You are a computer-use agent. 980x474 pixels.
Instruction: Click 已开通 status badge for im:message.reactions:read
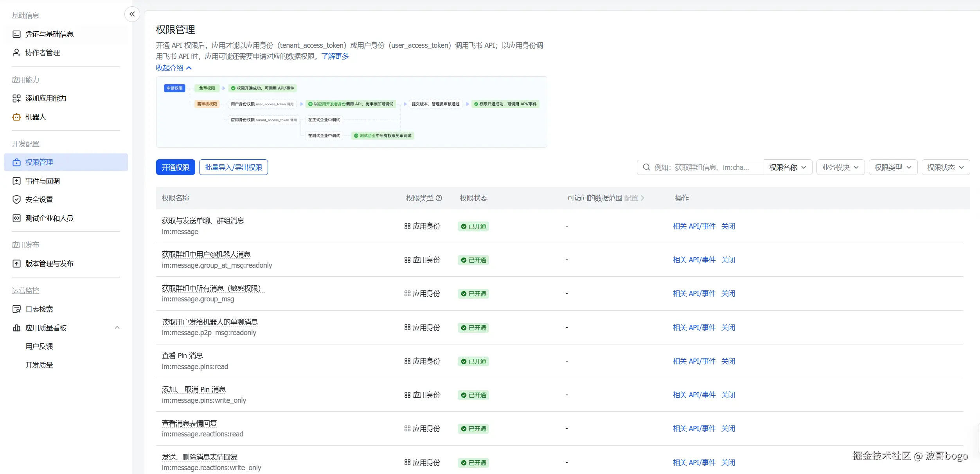(473, 429)
